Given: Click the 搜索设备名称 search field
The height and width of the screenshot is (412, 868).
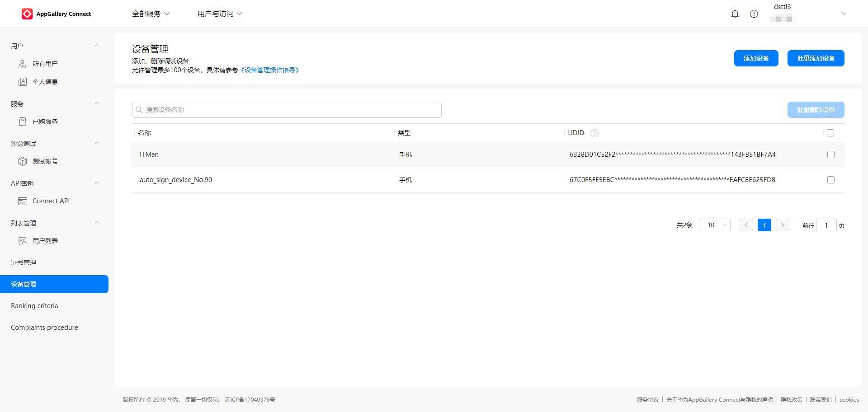Looking at the screenshot, I should [287, 110].
